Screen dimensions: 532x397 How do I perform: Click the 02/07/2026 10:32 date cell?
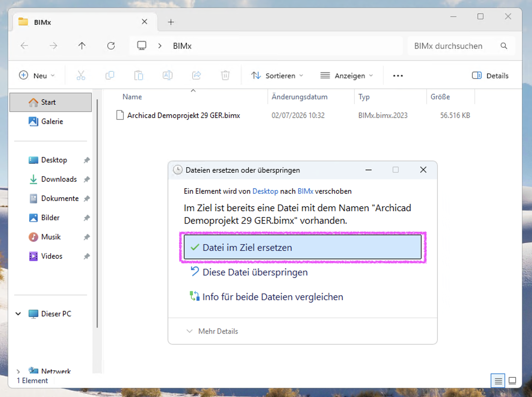pos(298,115)
